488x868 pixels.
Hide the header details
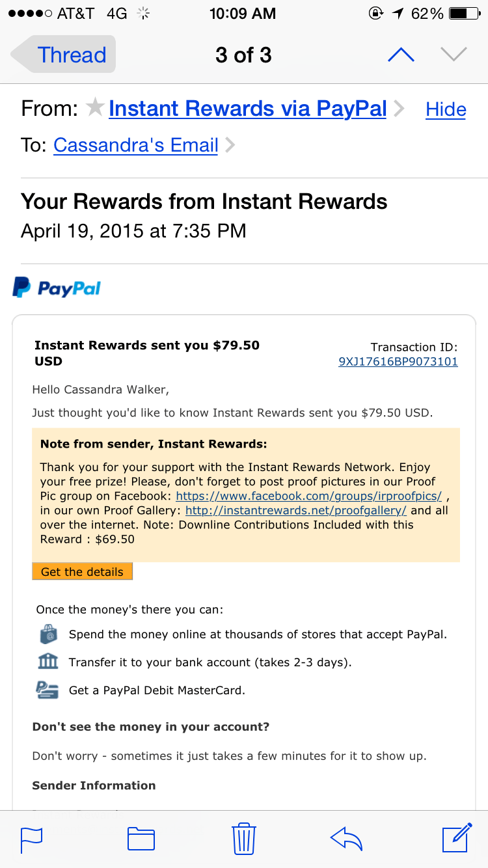tap(446, 109)
